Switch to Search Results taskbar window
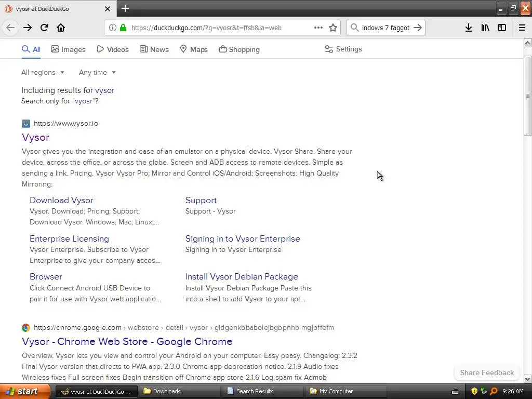The width and height of the screenshot is (532, 399). point(262,391)
